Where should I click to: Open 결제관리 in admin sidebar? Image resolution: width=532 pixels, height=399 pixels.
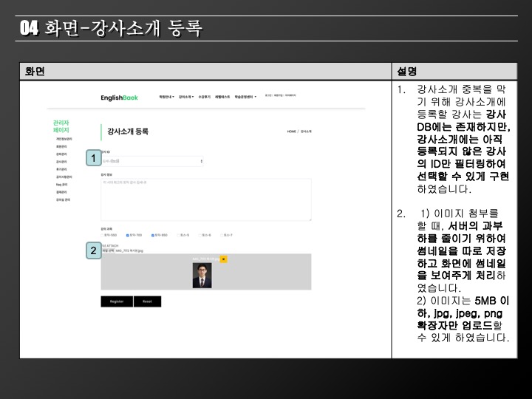coord(61,192)
